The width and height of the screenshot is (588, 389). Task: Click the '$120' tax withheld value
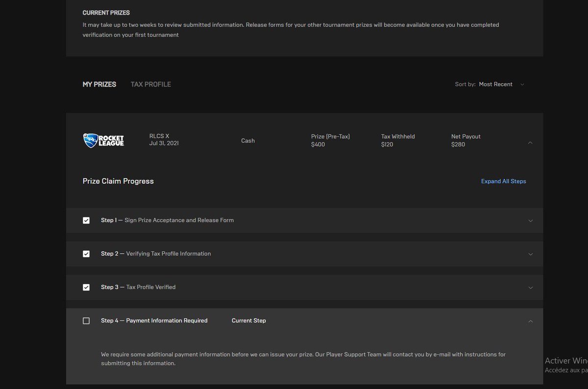[x=387, y=145]
